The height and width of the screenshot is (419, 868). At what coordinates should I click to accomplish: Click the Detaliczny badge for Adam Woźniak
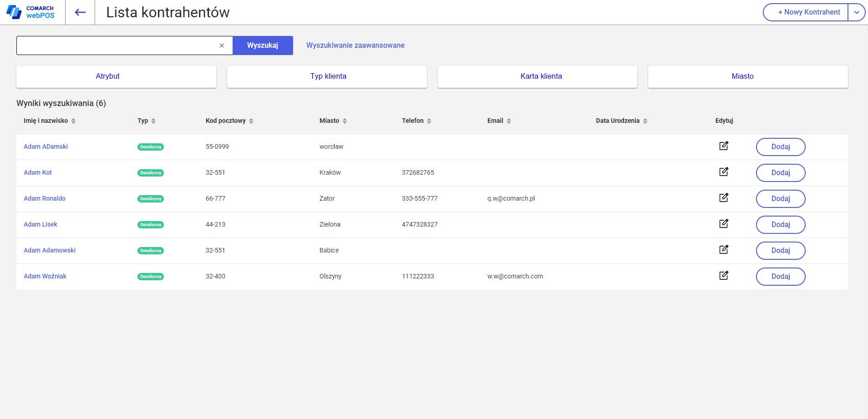tap(151, 277)
